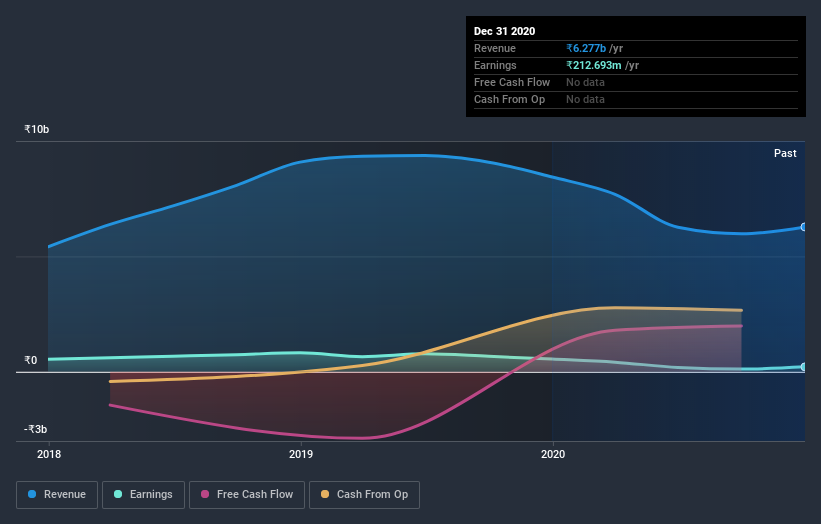
Task: Click the ₹212.693m earnings value in tooltip
Action: pos(594,65)
